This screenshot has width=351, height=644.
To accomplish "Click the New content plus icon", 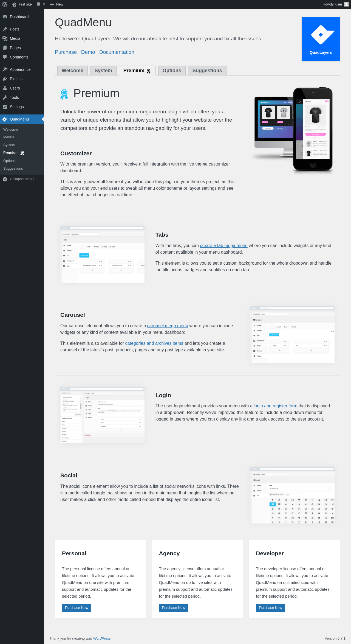I will click(x=52, y=4).
